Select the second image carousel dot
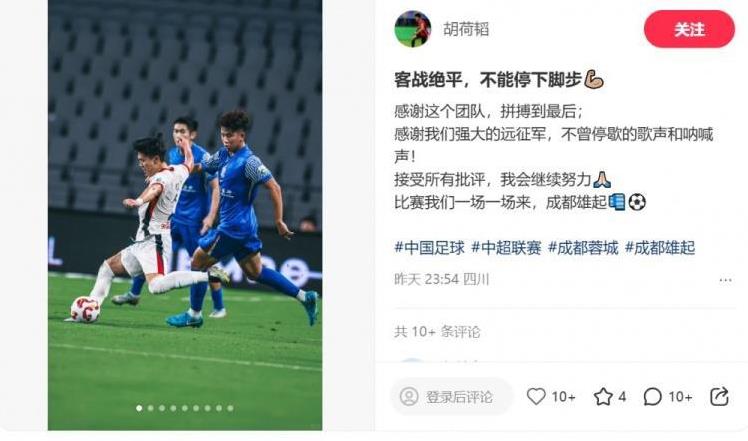 [x=151, y=408]
